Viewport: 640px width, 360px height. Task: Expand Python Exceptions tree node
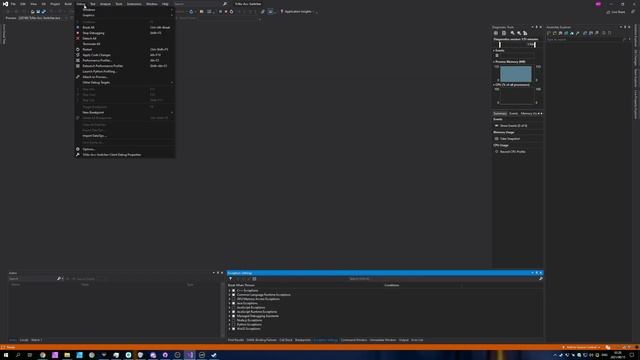229,324
